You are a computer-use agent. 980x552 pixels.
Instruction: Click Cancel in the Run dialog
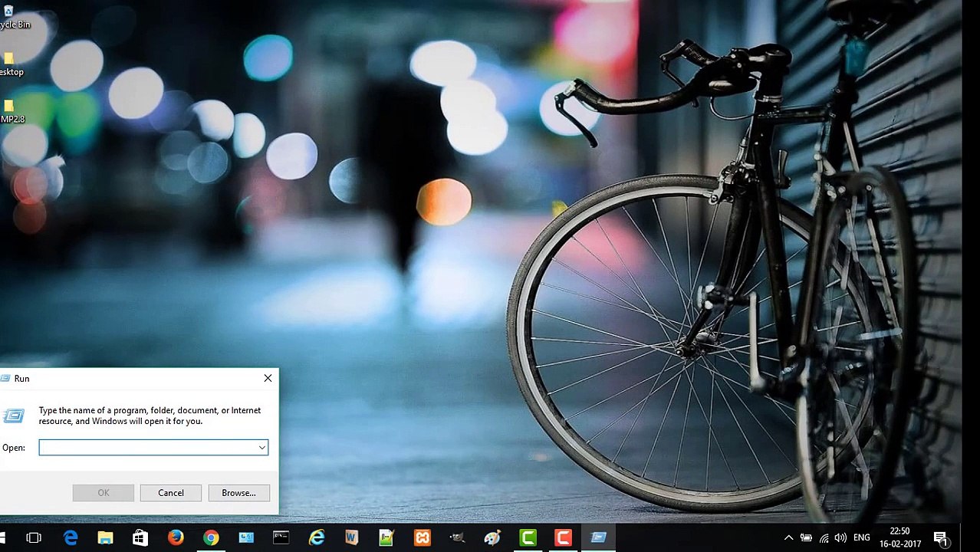171,493
